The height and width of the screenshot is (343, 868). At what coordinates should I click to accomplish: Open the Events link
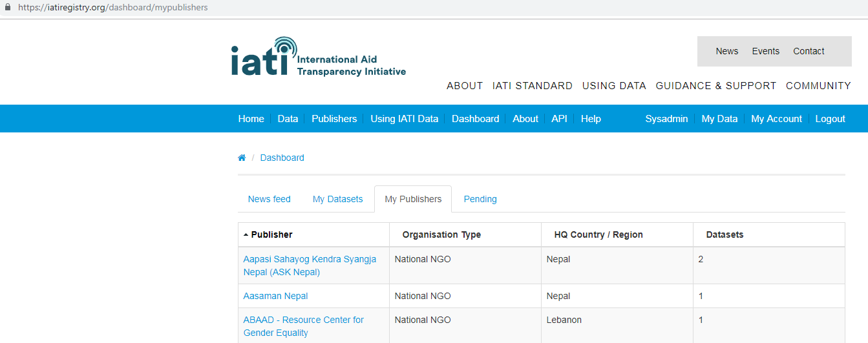(765, 51)
